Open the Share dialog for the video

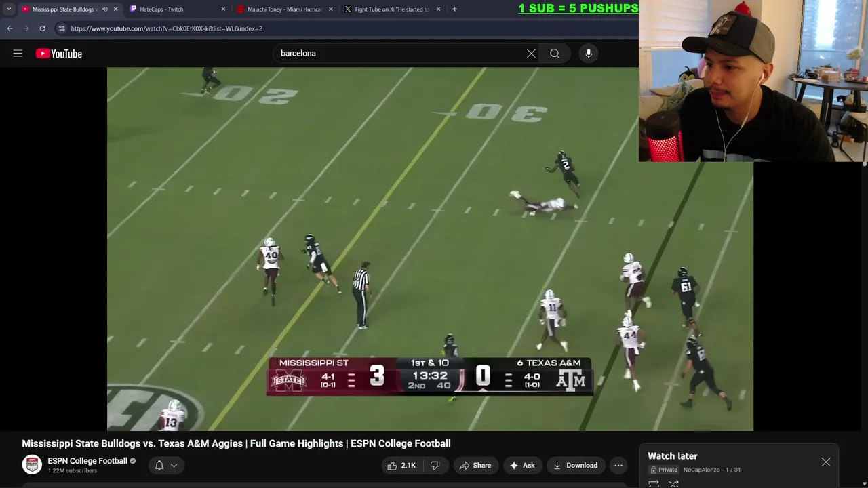point(475,466)
